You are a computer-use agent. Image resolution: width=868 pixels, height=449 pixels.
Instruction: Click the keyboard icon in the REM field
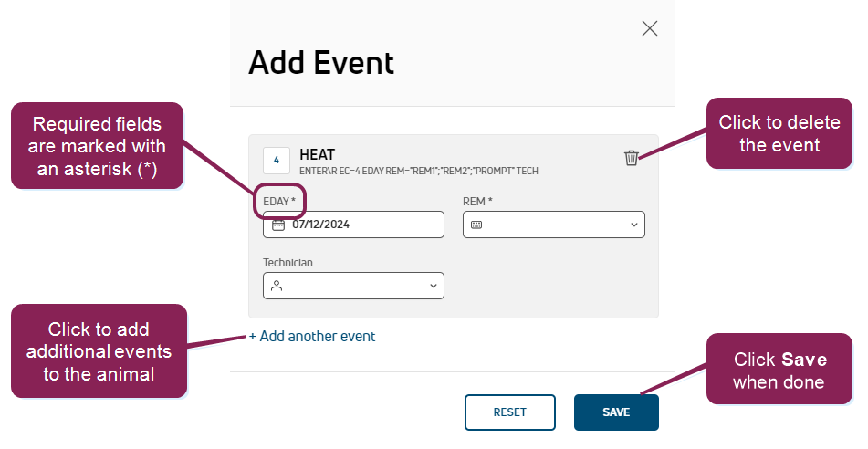point(476,224)
